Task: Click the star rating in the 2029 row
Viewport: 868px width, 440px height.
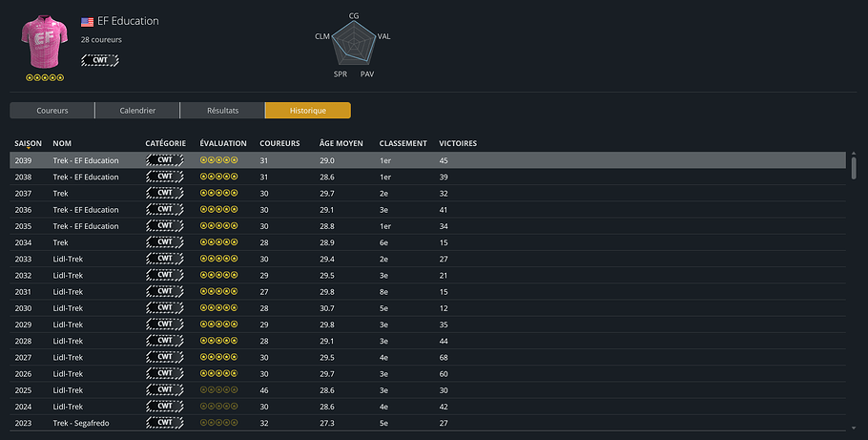Action: pyautogui.click(x=218, y=325)
